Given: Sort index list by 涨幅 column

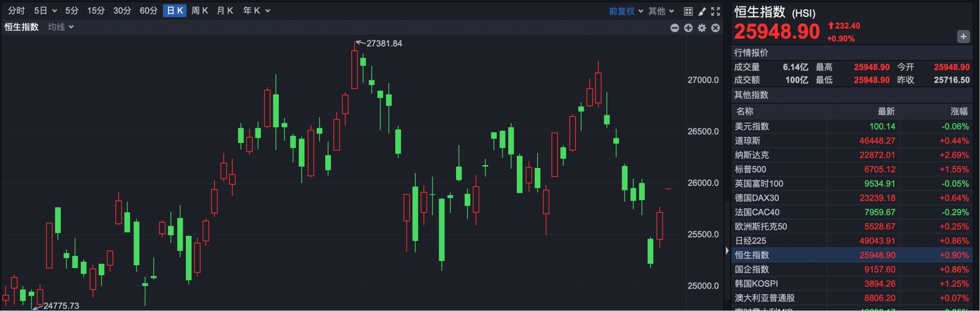Looking at the screenshot, I should pos(959,111).
